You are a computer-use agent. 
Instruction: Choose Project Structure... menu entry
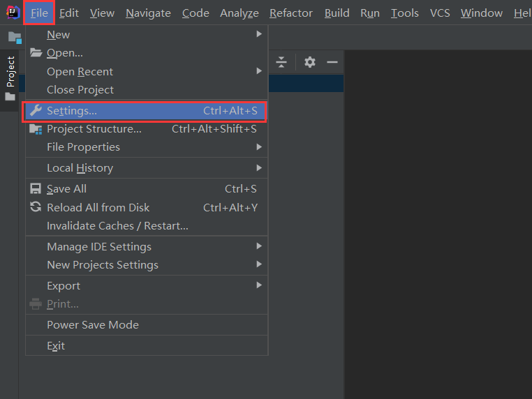click(x=147, y=129)
